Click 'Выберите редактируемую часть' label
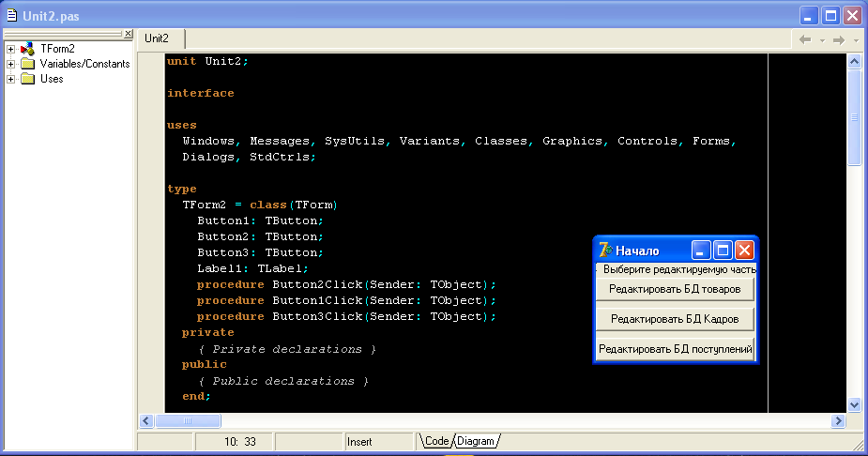The height and width of the screenshot is (456, 868). 679,269
